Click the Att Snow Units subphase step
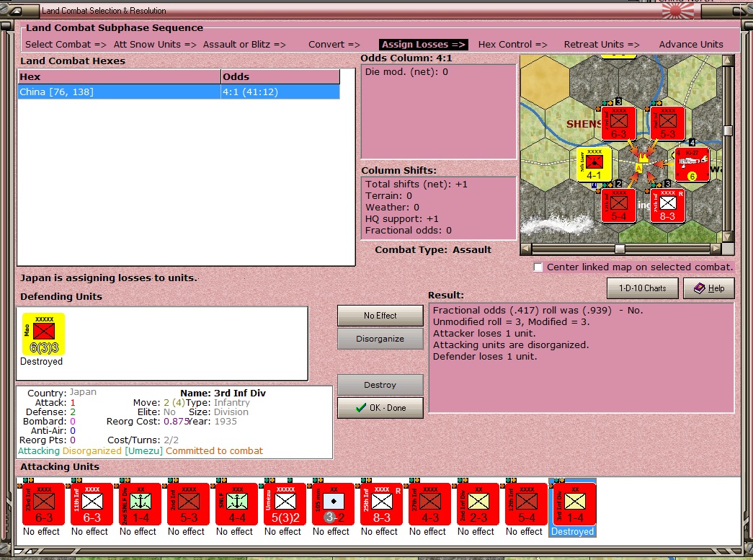 (x=155, y=44)
